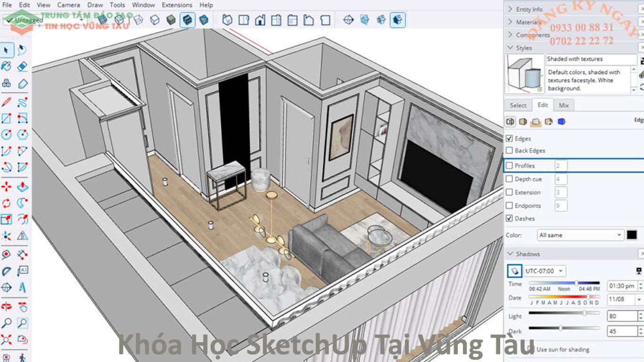
Task: Select the Zoom Extents tool
Action: [x=6, y=339]
